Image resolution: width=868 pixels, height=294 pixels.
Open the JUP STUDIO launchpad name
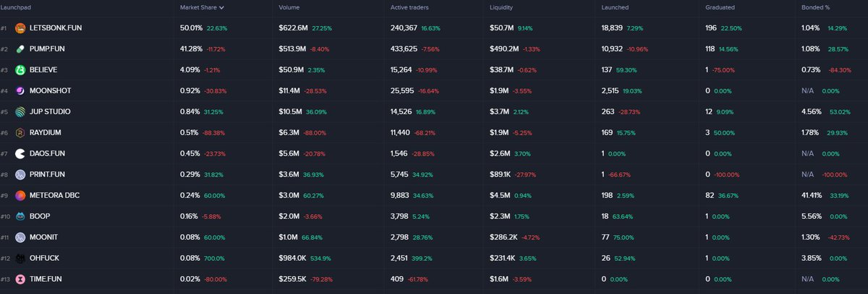50,112
